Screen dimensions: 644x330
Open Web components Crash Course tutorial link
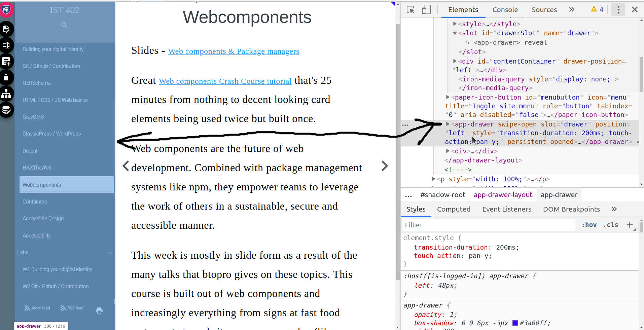(225, 81)
